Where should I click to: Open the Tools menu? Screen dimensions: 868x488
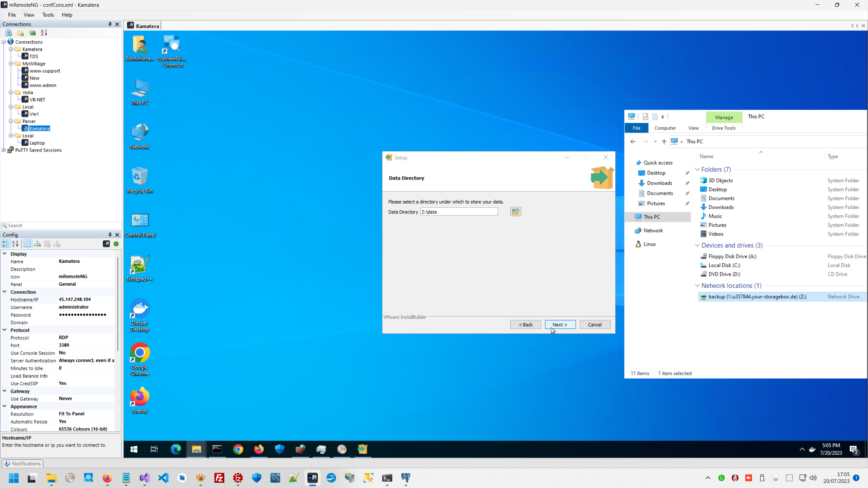[x=48, y=15]
